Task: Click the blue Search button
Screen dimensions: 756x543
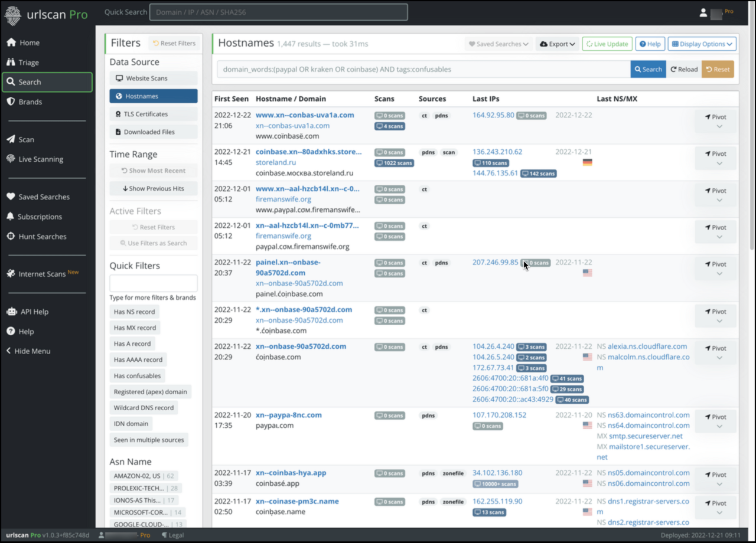Action: [648, 70]
